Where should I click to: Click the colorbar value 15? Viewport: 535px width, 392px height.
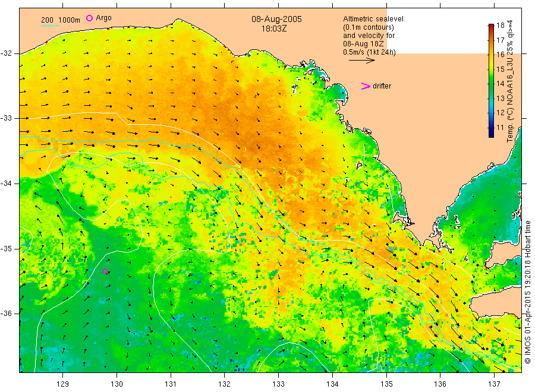[x=500, y=69]
